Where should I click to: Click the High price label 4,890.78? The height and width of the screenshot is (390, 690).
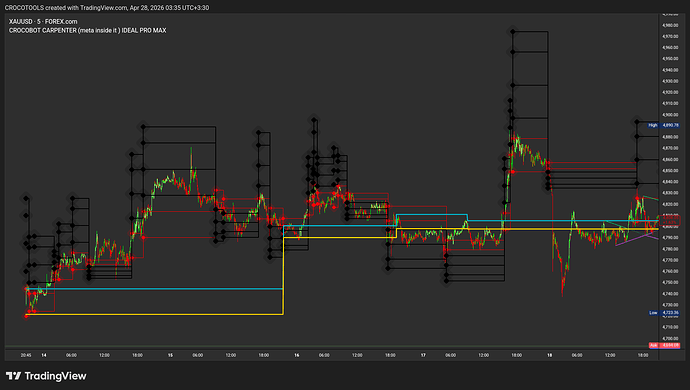click(x=664, y=125)
